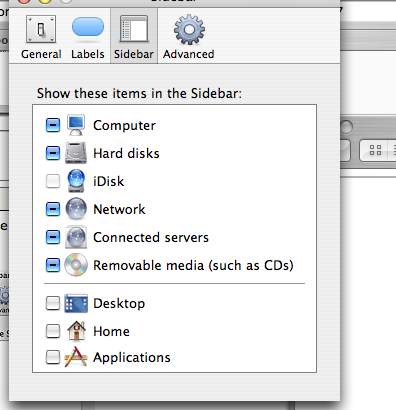Toggle the Computer checkbox

pos(53,125)
